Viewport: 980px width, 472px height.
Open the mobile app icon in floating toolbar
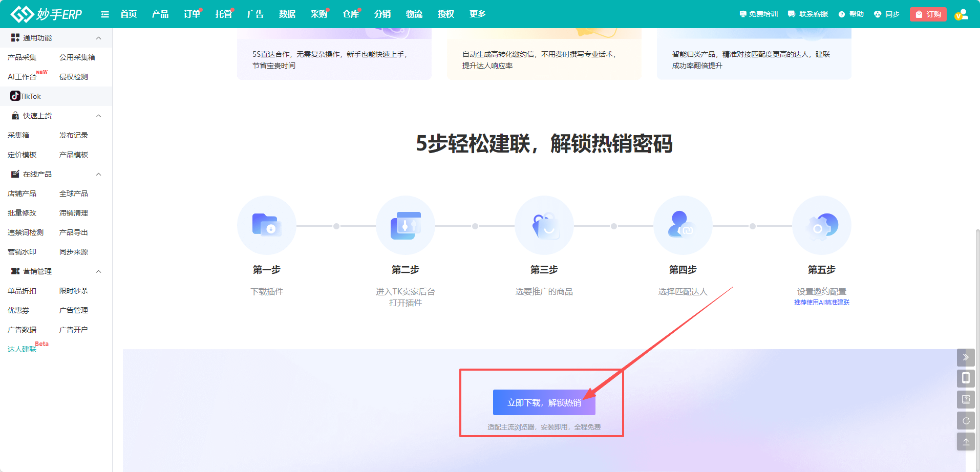coord(966,378)
